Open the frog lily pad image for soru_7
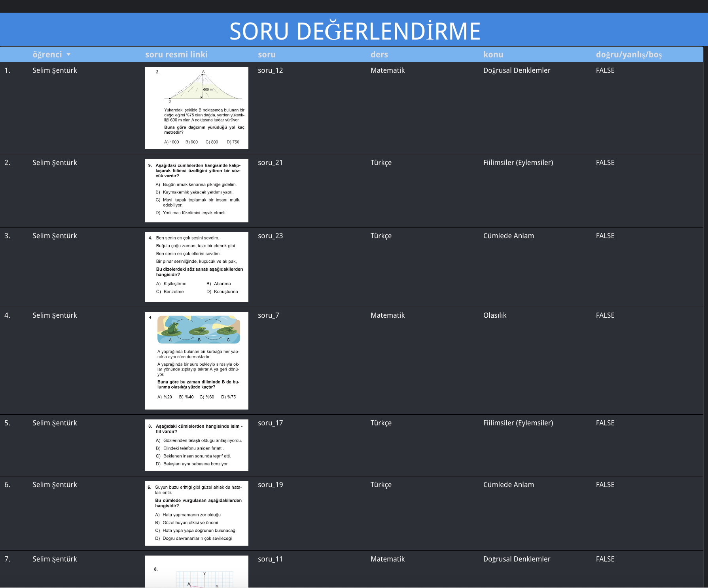This screenshot has width=708, height=588. tap(197, 360)
